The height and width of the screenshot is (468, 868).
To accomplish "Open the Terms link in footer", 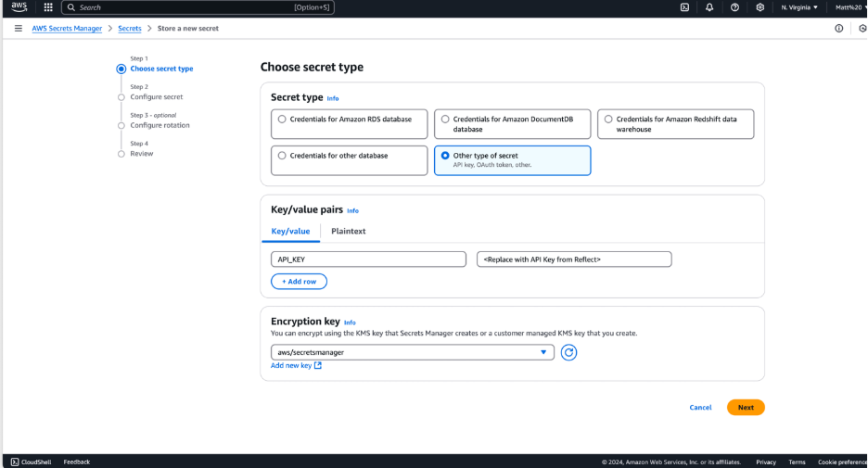I will (x=797, y=462).
